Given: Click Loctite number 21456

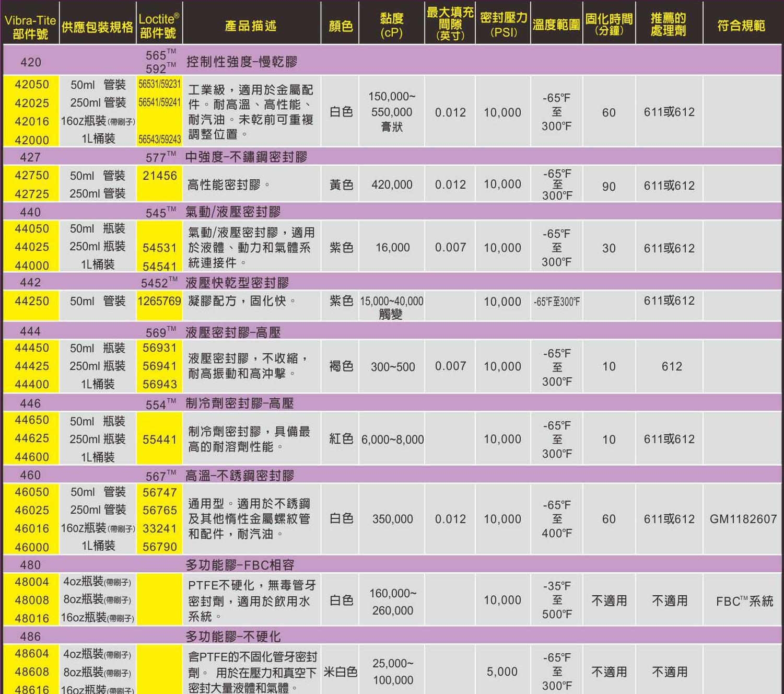Looking at the screenshot, I should pos(160,176).
